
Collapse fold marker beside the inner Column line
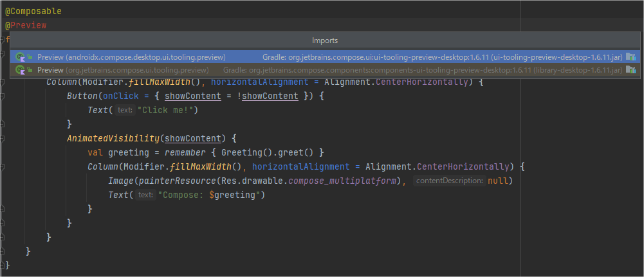point(2,166)
